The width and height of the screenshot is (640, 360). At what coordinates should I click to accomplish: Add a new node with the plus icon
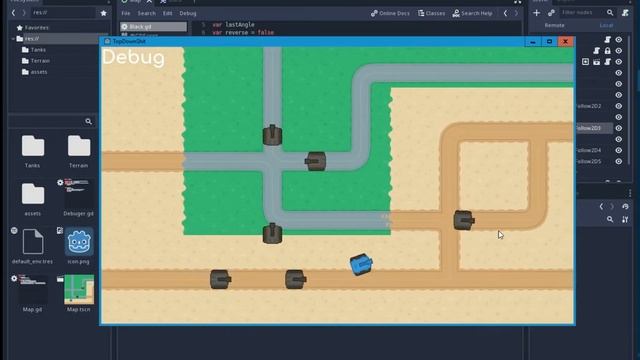(536, 13)
